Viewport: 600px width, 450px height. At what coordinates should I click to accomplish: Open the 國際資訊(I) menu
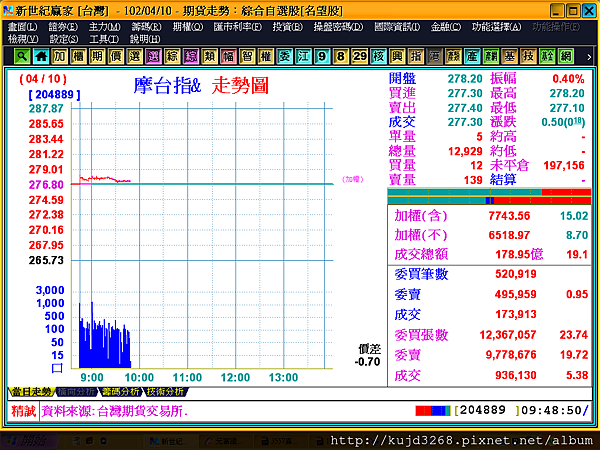click(397, 27)
